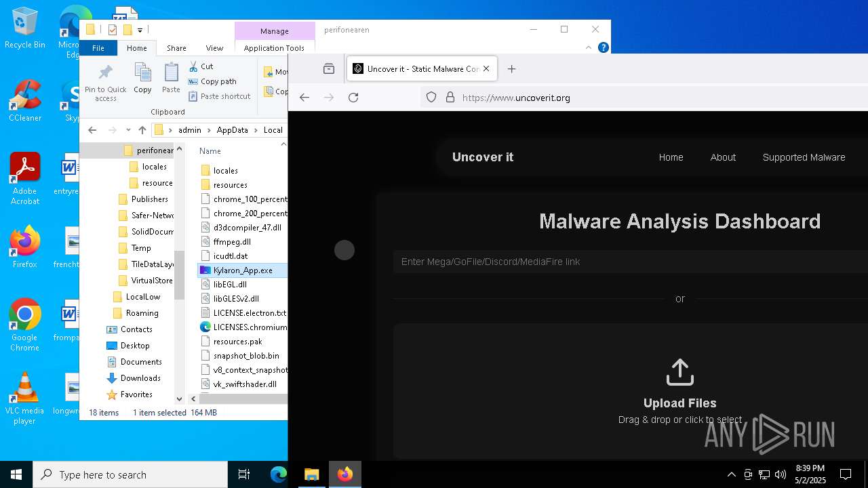
Task: Click the Upload Files icon
Action: click(x=679, y=372)
